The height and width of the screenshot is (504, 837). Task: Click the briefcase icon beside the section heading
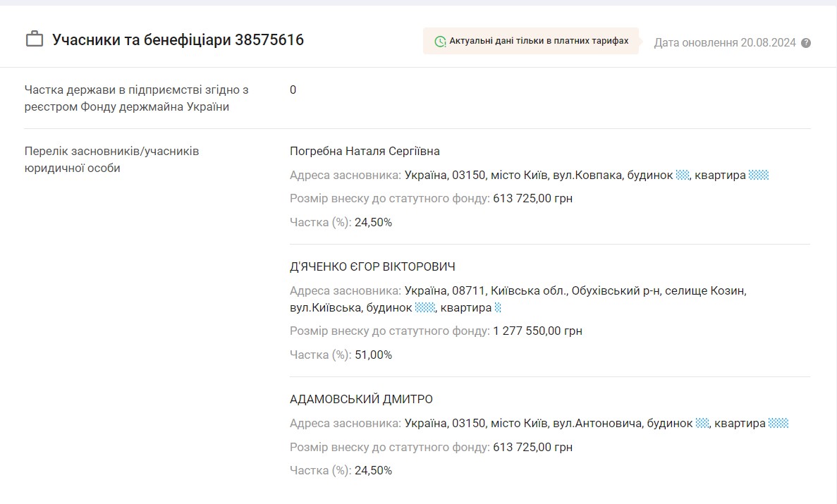coord(35,39)
